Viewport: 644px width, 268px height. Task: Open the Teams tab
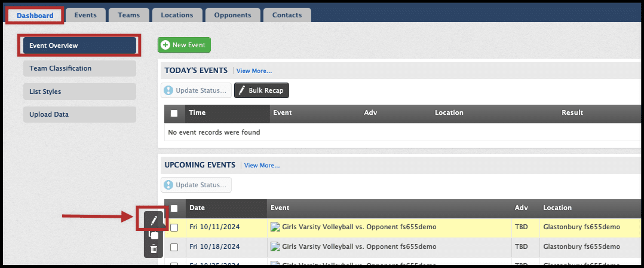click(x=128, y=15)
